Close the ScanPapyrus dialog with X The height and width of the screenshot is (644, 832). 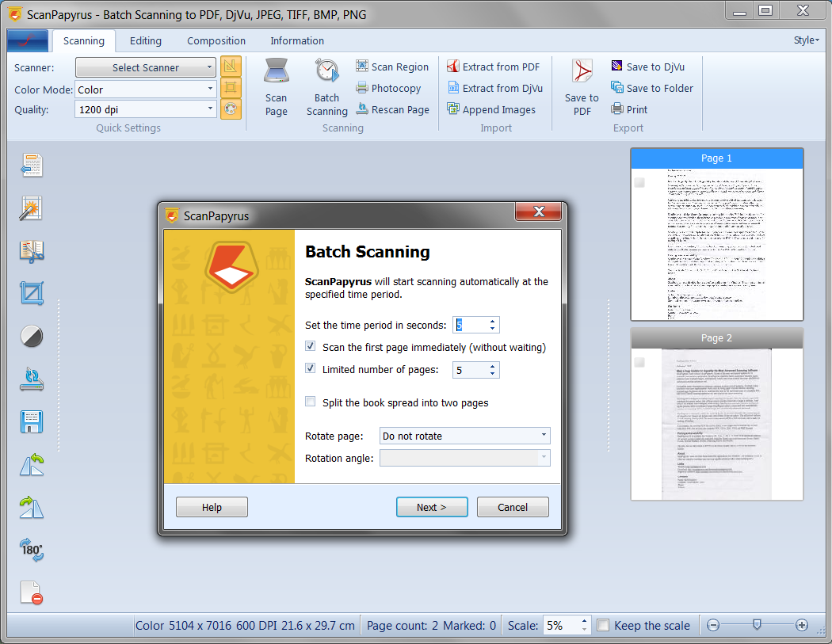(x=538, y=211)
